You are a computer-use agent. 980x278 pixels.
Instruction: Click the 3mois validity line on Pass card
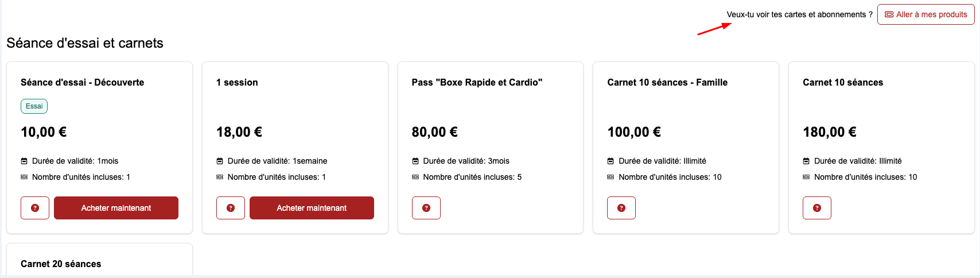[x=466, y=161]
